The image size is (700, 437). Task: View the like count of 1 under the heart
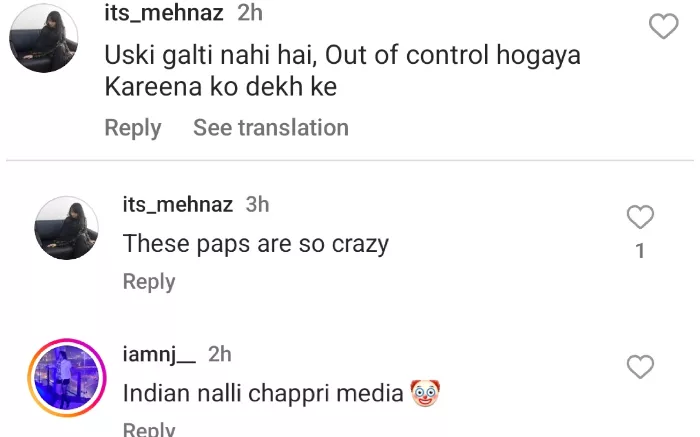pos(640,251)
